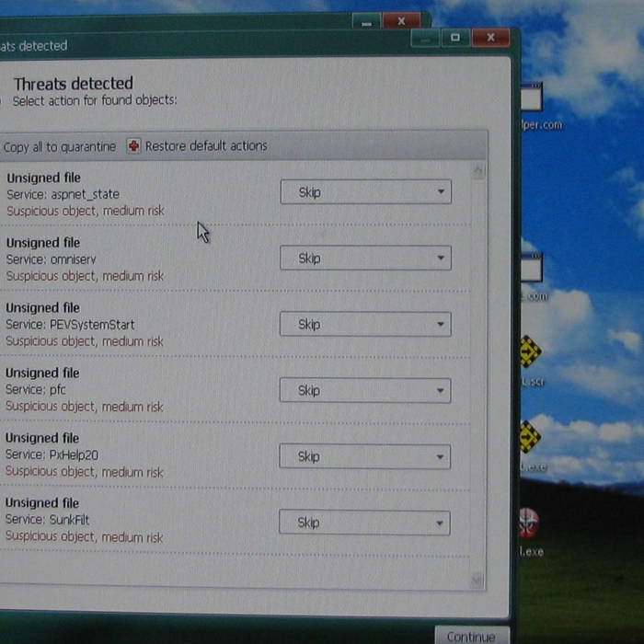Select the 'Service: SunkFilt' text

tap(47, 520)
